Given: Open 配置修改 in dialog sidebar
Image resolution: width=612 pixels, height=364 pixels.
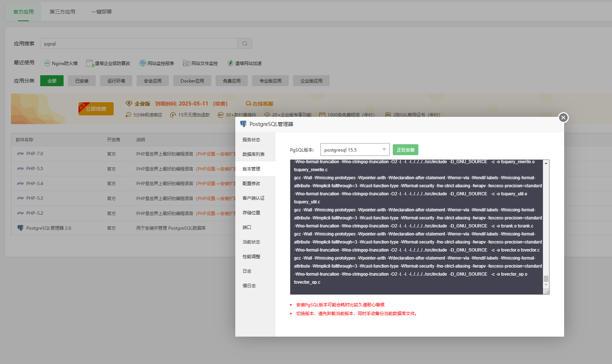Looking at the screenshot, I should [255, 183].
